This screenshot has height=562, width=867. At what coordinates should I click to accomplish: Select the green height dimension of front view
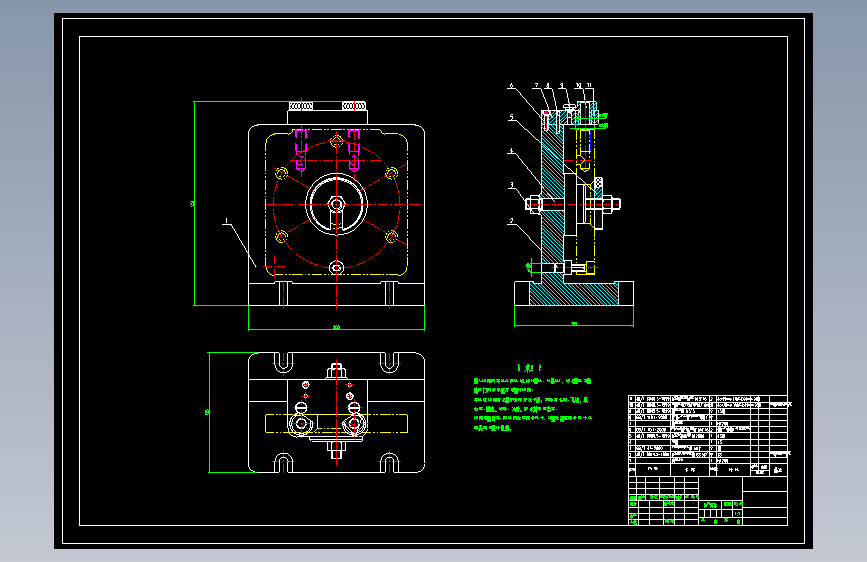coord(193,204)
